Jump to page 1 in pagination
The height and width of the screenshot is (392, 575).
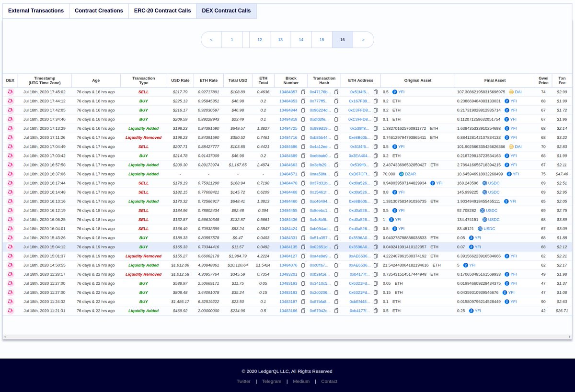click(232, 40)
